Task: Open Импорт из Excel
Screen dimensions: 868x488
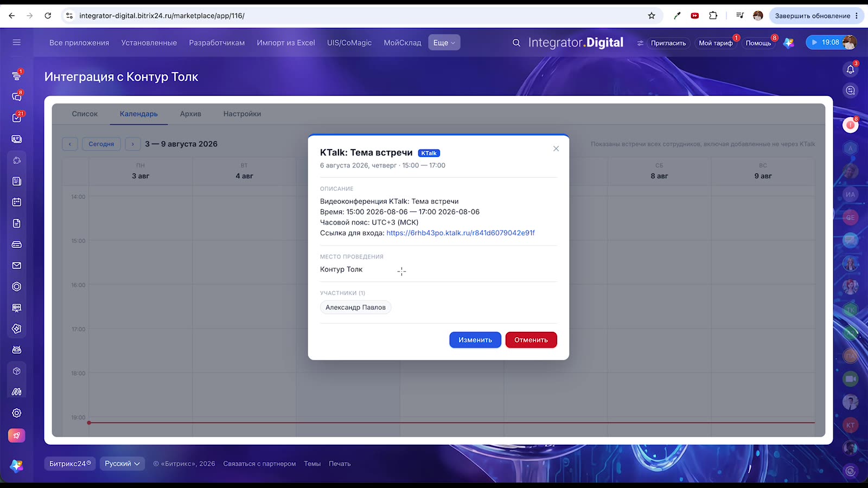Action: [286, 43]
